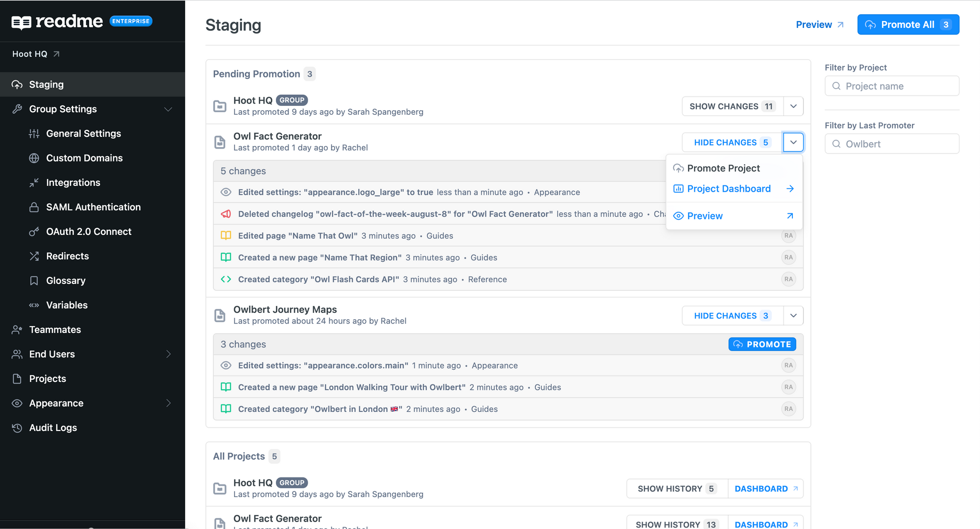980x529 pixels.
Task: Click the Owlbert Journey Maps document icon
Action: click(x=220, y=315)
